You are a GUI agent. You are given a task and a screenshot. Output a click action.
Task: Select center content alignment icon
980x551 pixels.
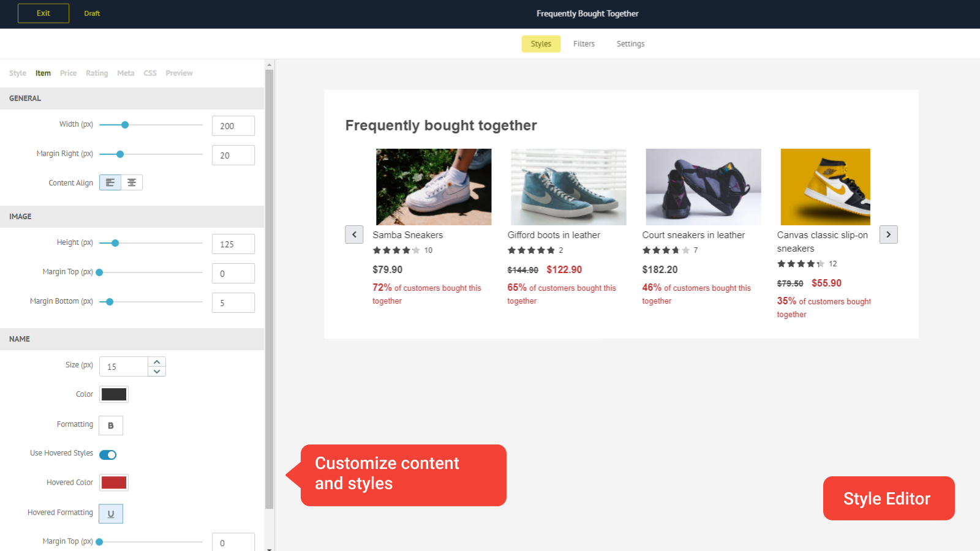(x=132, y=182)
